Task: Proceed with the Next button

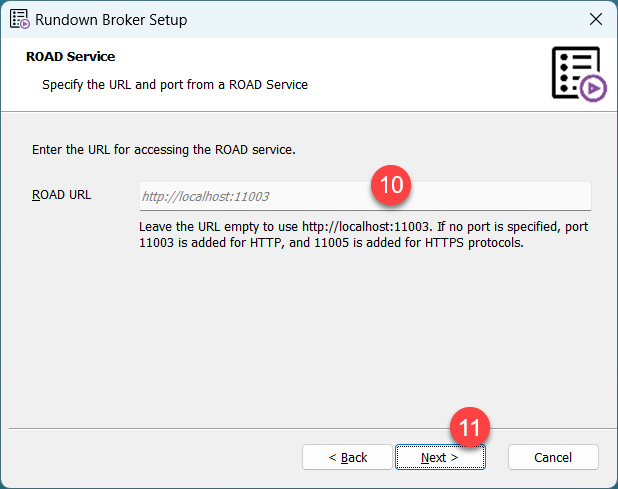Action: 440,457
